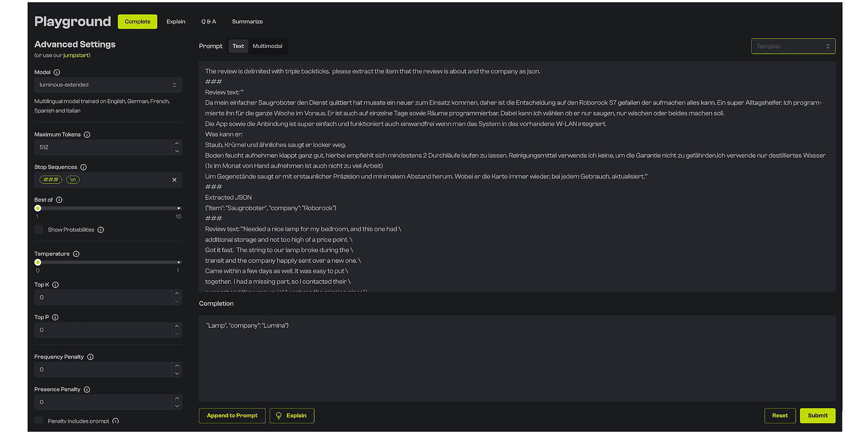Clear stop sequences with the X icon
Viewport: 868px width, 434px height.
(174, 180)
